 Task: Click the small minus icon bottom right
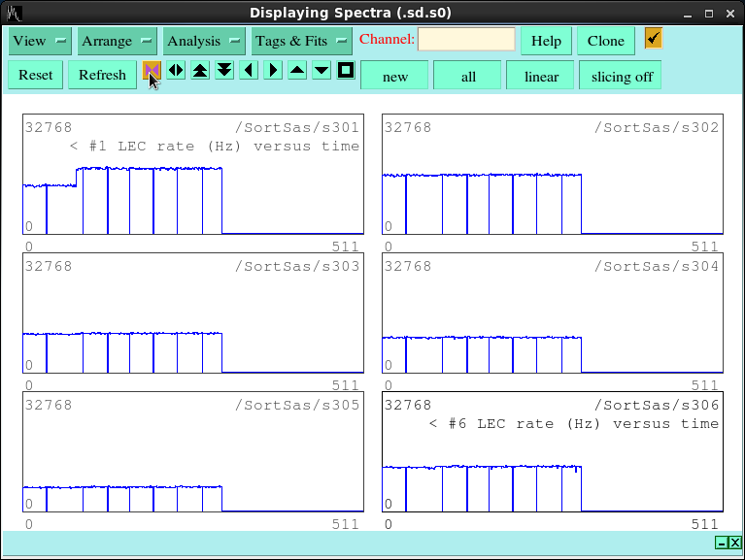point(722,543)
